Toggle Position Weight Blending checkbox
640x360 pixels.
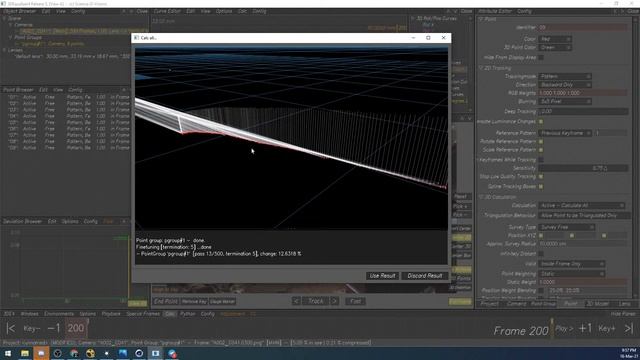541,291
